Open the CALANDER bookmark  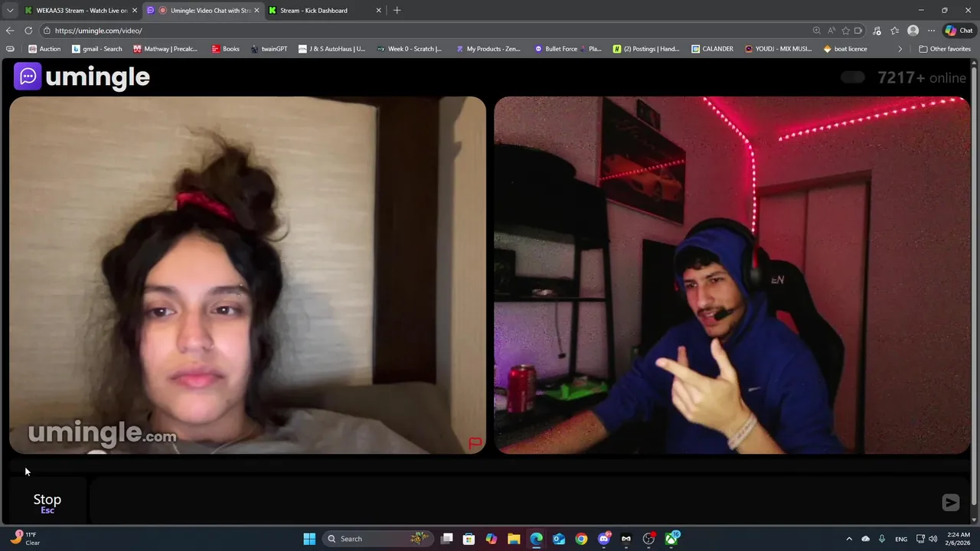712,49
